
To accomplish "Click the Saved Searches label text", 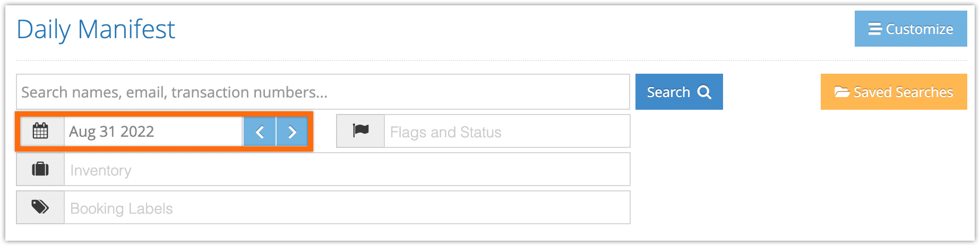I will [x=904, y=92].
